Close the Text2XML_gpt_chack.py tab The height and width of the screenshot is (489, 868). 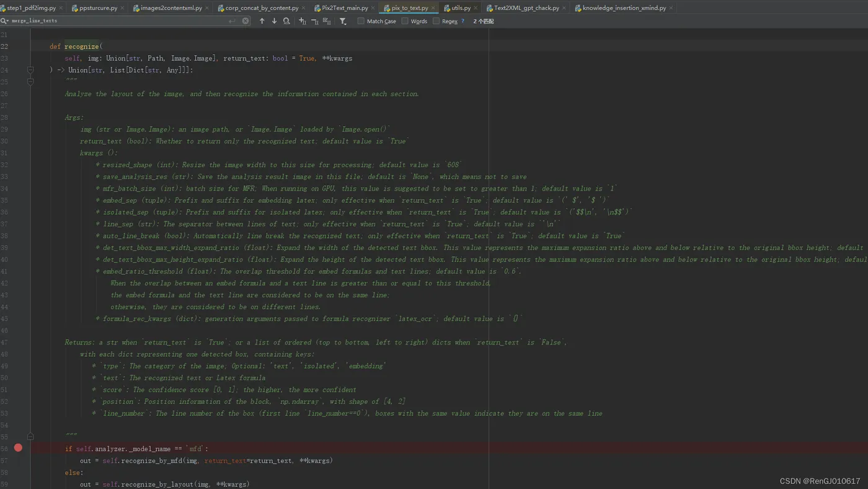coord(564,8)
